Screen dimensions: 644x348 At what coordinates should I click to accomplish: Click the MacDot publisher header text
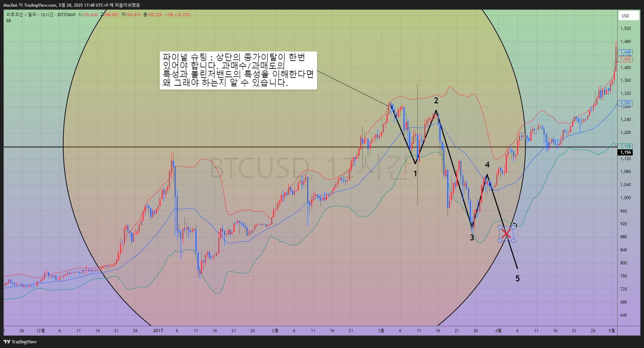10,5
